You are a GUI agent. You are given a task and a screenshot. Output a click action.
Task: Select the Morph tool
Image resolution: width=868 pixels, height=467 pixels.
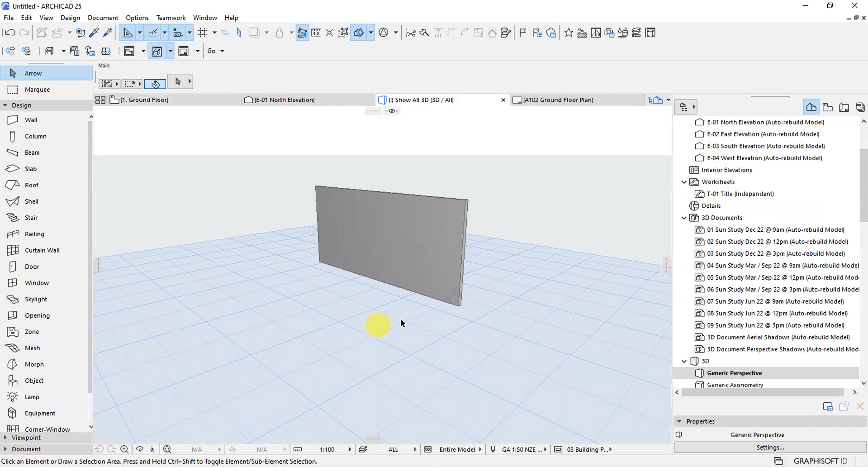click(x=34, y=364)
